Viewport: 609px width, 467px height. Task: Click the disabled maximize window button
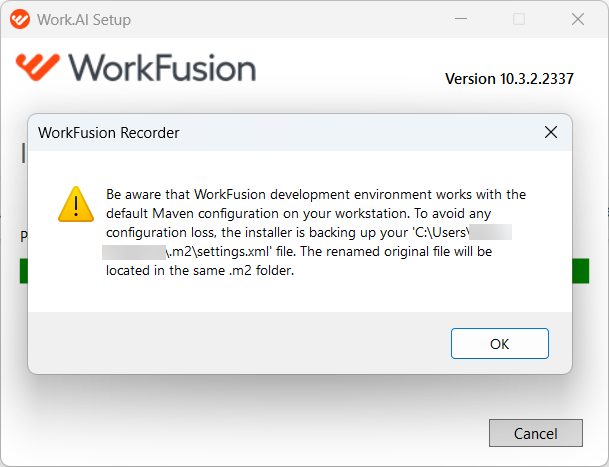519,19
